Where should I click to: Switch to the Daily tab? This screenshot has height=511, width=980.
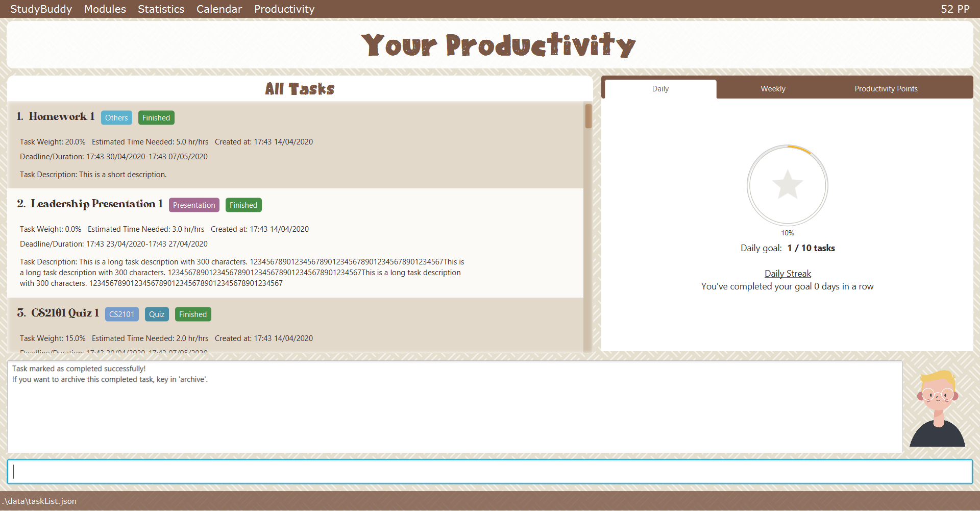[x=660, y=89]
